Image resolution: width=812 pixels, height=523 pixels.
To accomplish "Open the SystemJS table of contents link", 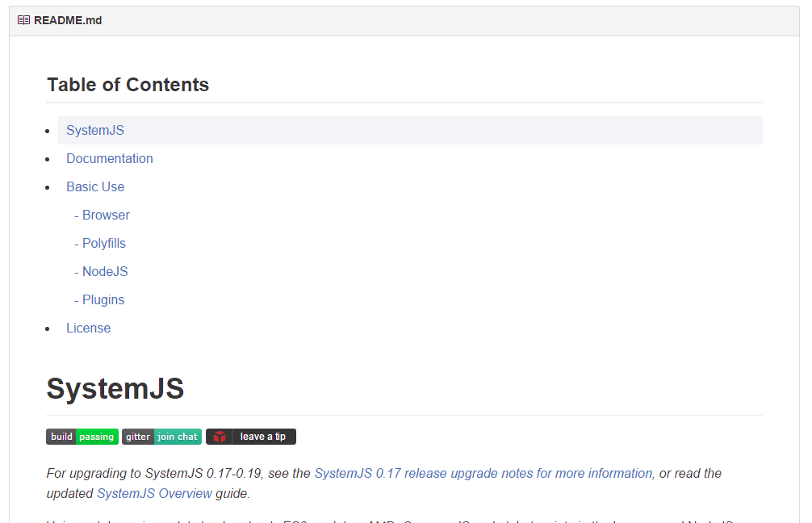I will [95, 131].
